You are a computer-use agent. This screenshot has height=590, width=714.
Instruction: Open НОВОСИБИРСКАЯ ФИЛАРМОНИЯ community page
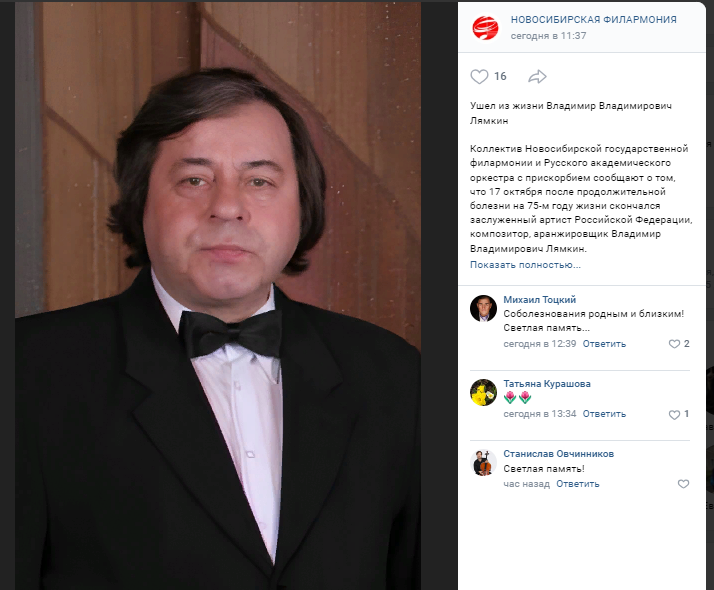(x=593, y=20)
